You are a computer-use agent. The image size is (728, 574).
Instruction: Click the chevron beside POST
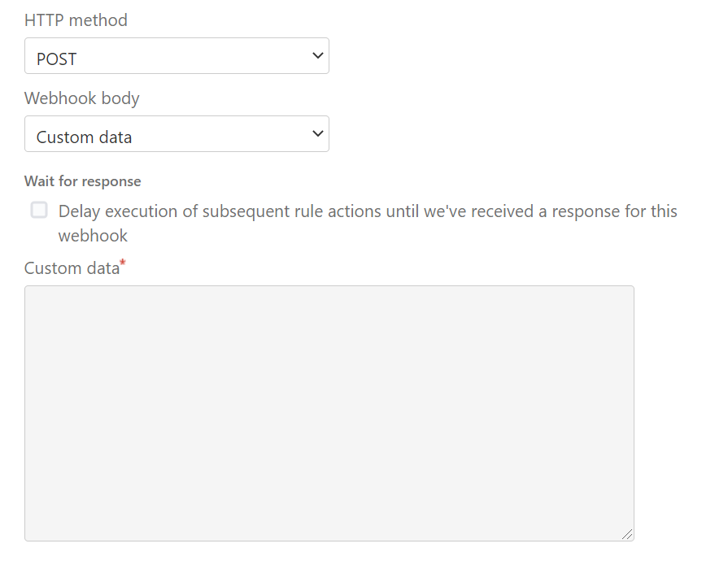(317, 56)
